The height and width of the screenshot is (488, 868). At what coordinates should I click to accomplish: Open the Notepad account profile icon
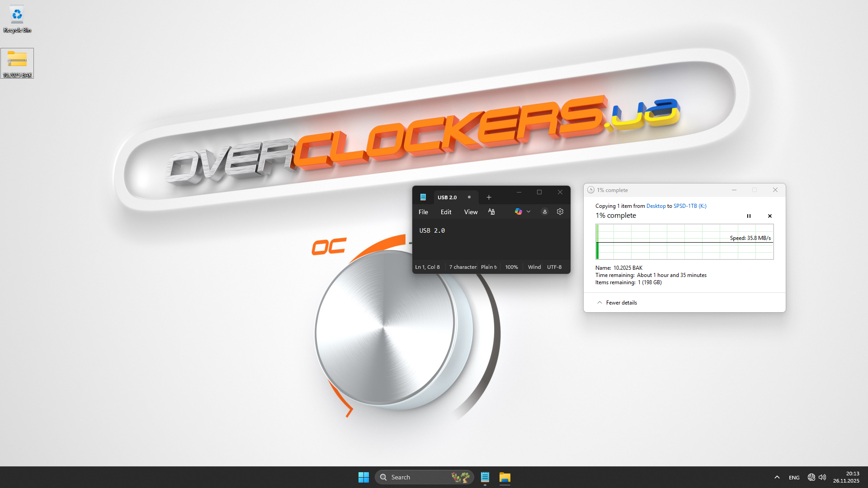[x=544, y=211]
